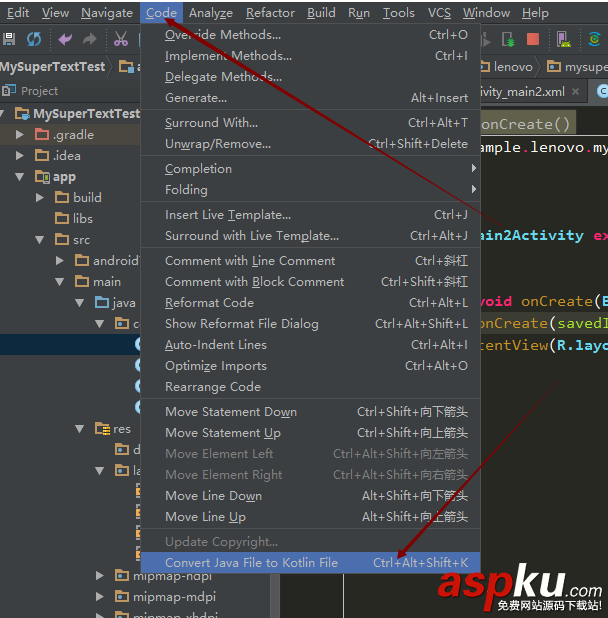Collapse the java folder node
Image resolution: width=608 pixels, height=618 pixels.
pyautogui.click(x=80, y=303)
